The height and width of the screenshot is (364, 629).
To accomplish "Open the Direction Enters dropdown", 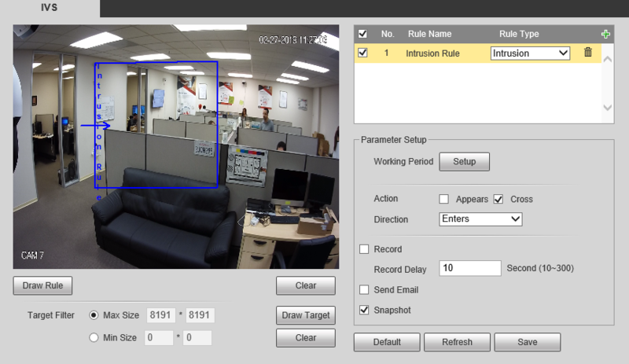I will (480, 219).
